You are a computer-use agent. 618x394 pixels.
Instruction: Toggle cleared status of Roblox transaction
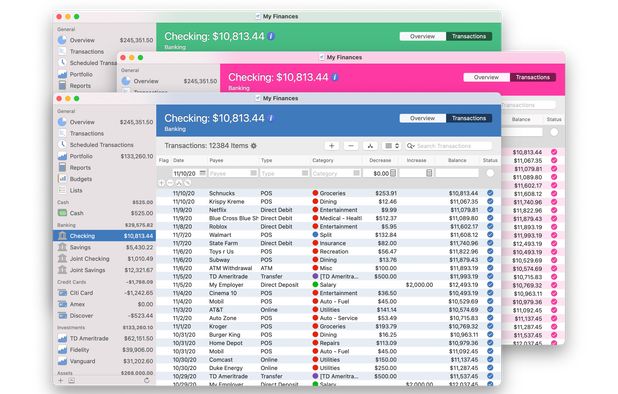pyautogui.click(x=490, y=226)
